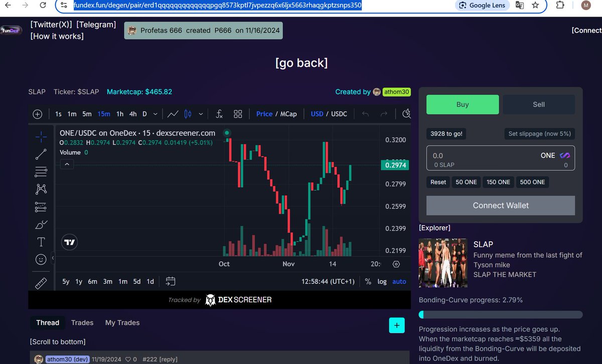Switch to the My Trades tab
Image resolution: width=602 pixels, height=364 pixels.
122,322
